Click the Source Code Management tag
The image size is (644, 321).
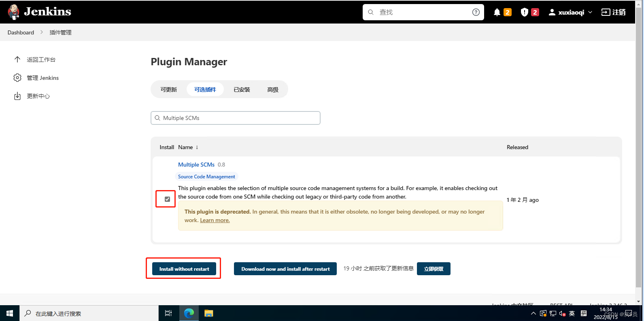point(206,177)
